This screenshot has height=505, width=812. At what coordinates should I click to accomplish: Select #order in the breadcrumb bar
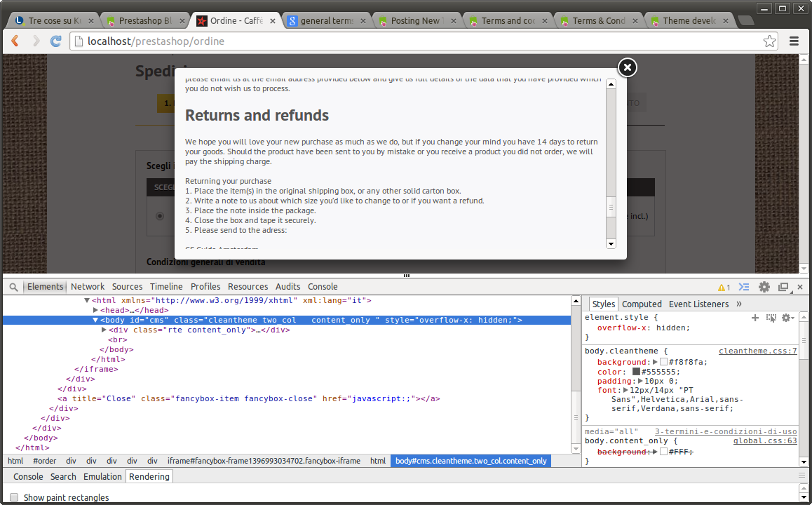(45, 461)
